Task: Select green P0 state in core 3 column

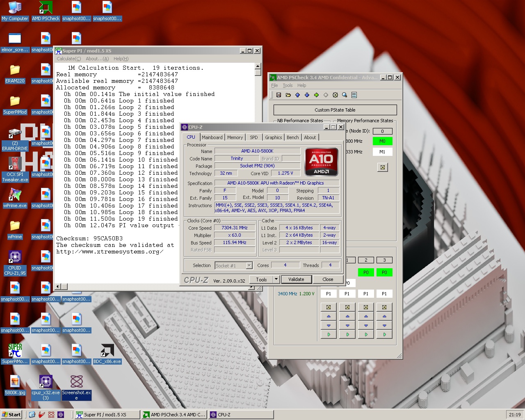Action: click(x=384, y=272)
